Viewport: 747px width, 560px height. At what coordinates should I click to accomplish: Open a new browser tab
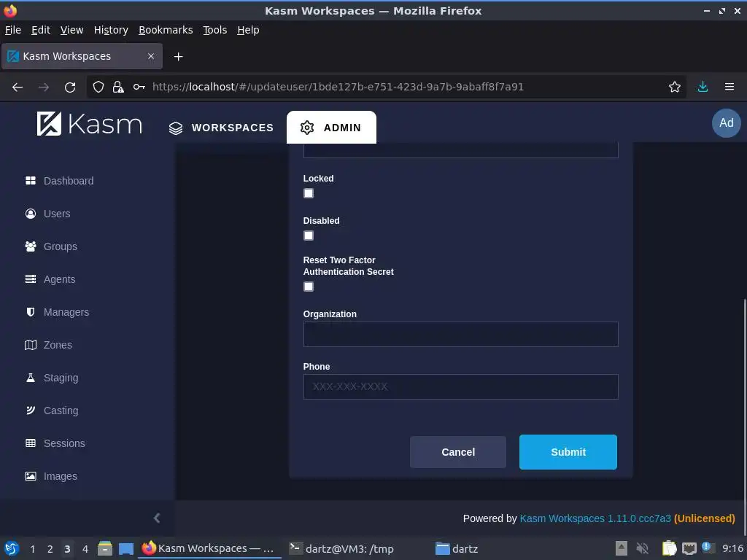pyautogui.click(x=178, y=57)
